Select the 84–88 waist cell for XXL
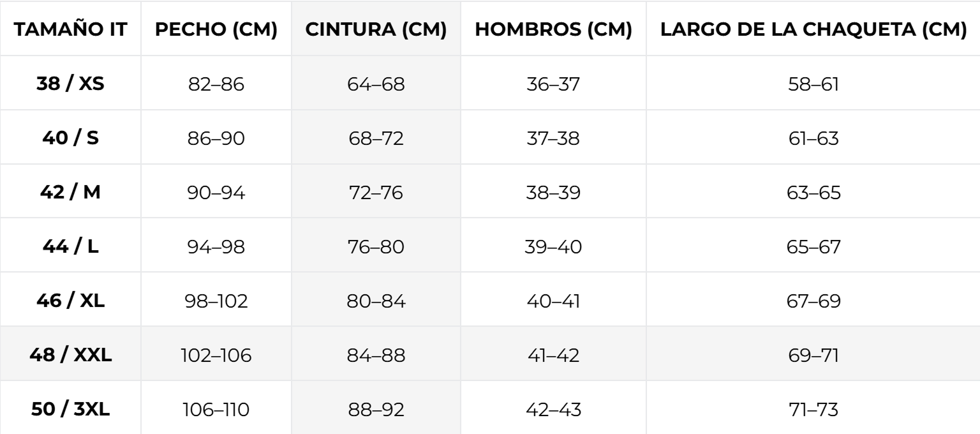The image size is (980, 434). [376, 355]
